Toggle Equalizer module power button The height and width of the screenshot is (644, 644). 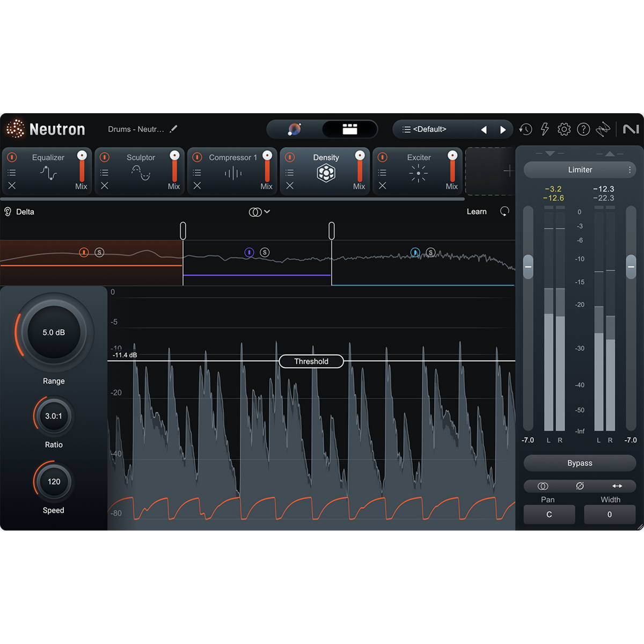click(12, 157)
